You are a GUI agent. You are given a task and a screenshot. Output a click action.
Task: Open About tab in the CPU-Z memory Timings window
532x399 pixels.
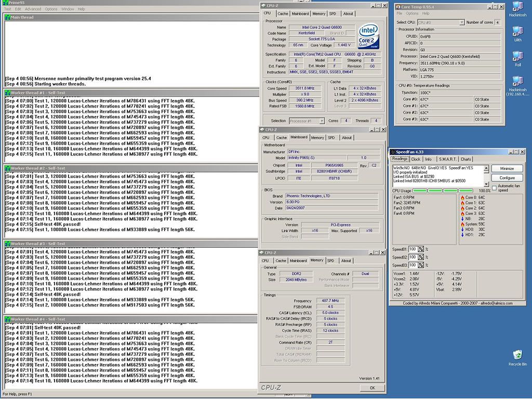346,261
